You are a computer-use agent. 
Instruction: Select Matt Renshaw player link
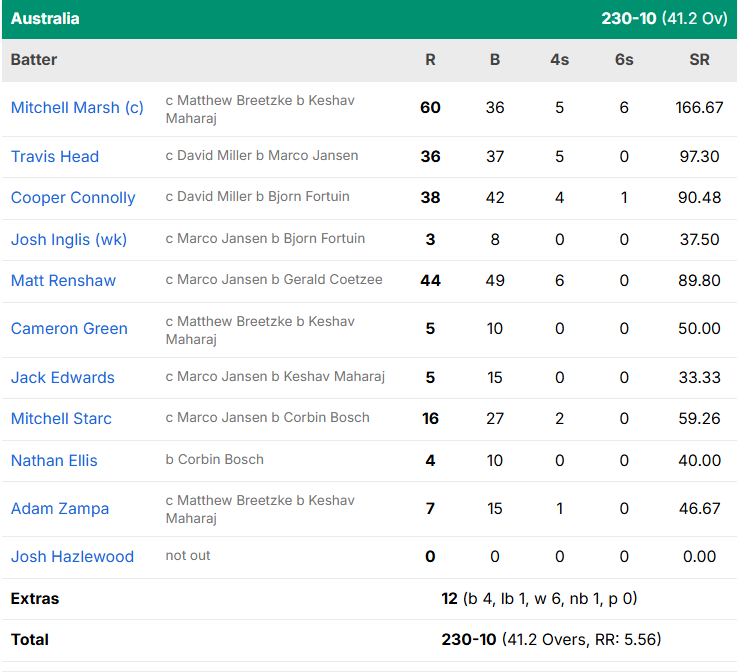pos(63,281)
